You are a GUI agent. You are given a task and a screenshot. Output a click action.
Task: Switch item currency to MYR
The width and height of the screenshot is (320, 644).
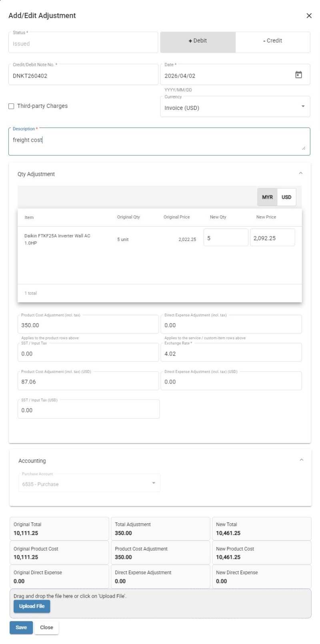click(267, 197)
